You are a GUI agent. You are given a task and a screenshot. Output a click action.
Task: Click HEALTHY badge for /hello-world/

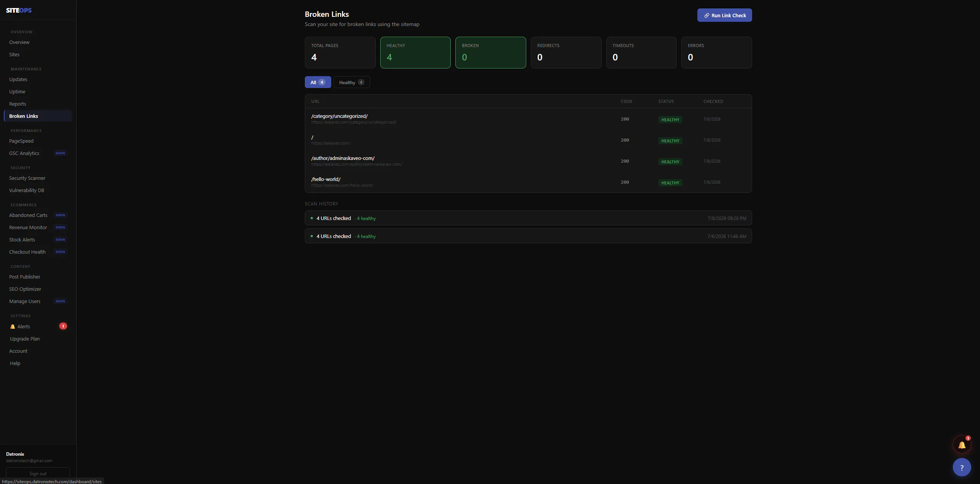point(670,183)
